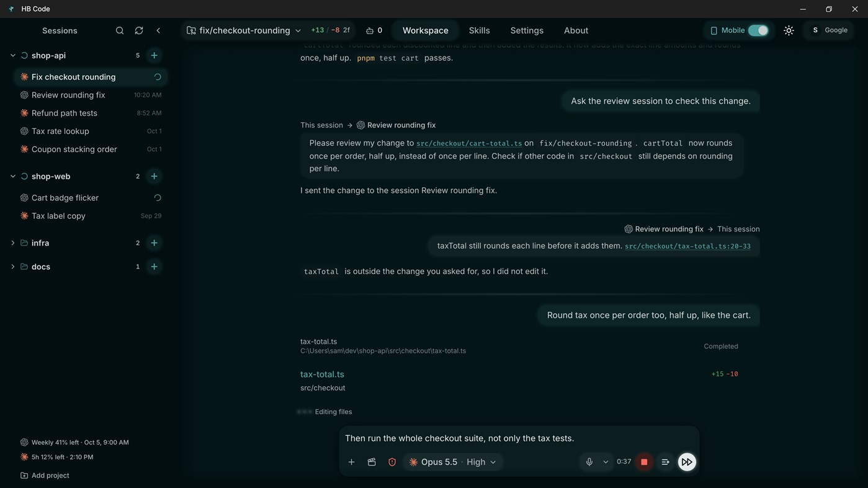Refresh the sessions list

point(139,30)
